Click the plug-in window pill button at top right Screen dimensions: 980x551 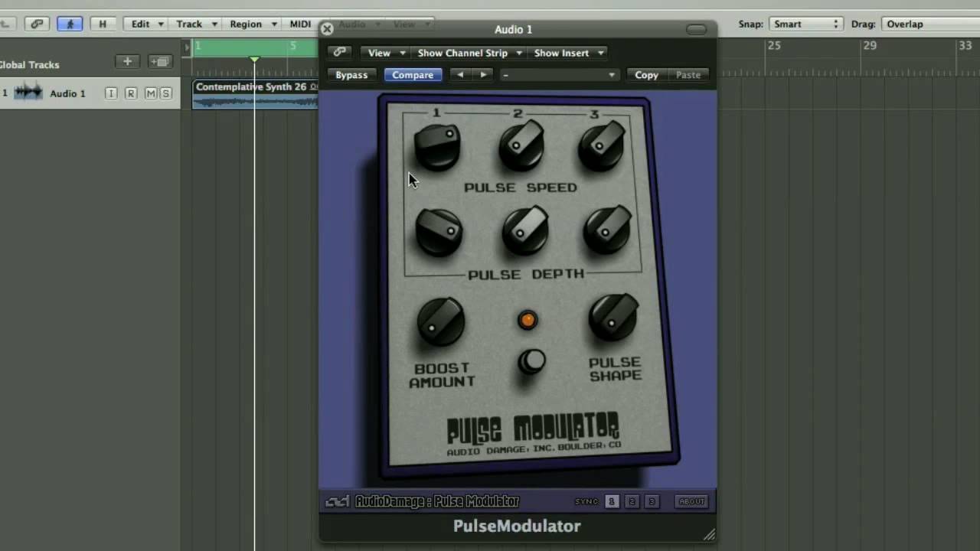click(696, 29)
